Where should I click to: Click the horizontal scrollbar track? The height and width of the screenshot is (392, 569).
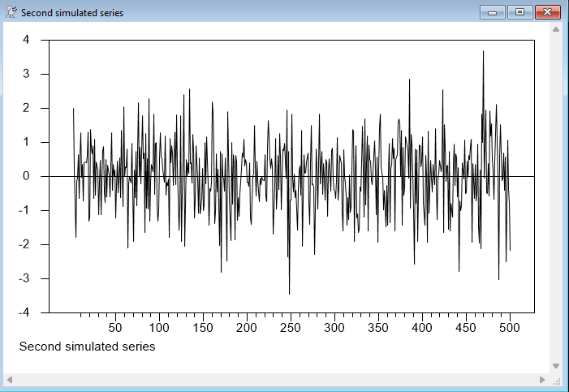coord(276,380)
